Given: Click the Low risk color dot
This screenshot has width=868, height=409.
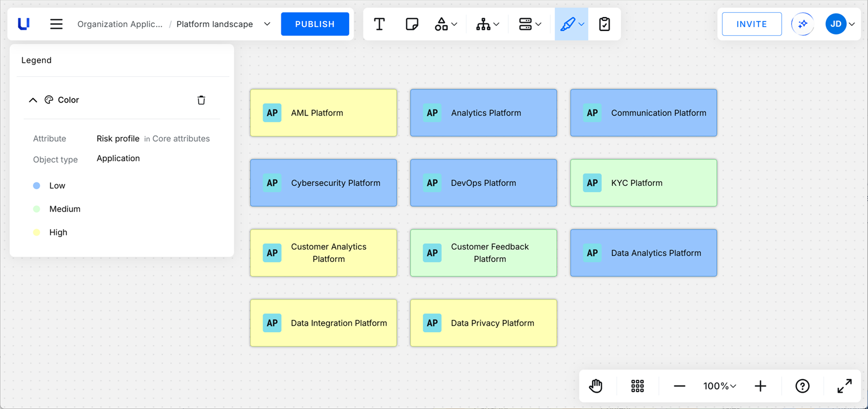Looking at the screenshot, I should click(x=36, y=186).
